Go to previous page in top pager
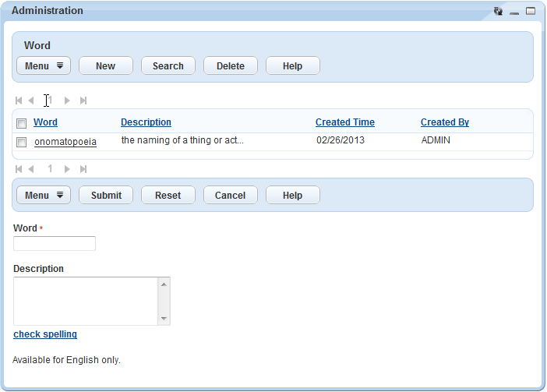 [x=31, y=101]
